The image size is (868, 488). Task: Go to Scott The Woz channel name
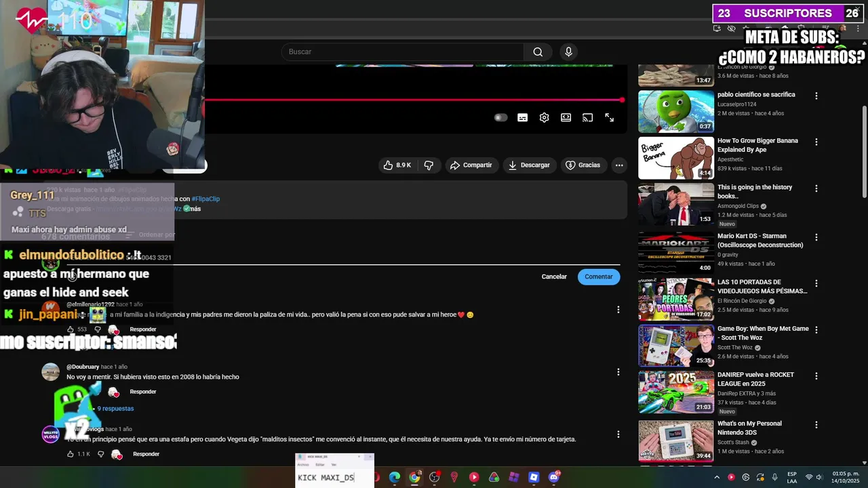click(736, 348)
